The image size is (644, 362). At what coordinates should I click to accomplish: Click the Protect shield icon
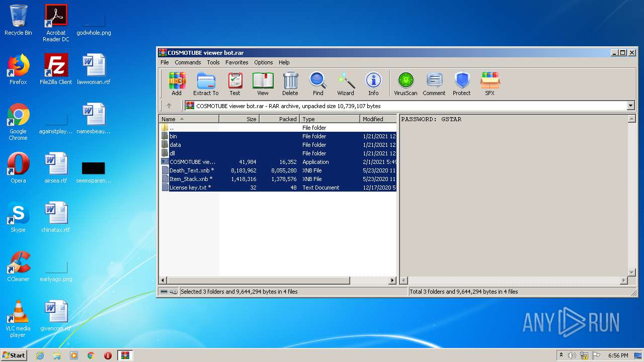click(462, 83)
